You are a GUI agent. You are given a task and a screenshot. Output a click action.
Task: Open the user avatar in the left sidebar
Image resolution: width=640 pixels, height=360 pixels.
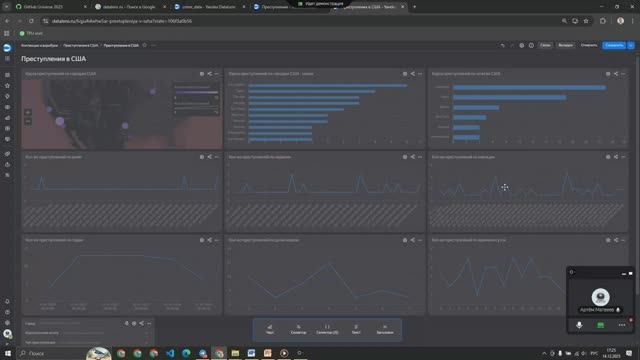pos(7,333)
